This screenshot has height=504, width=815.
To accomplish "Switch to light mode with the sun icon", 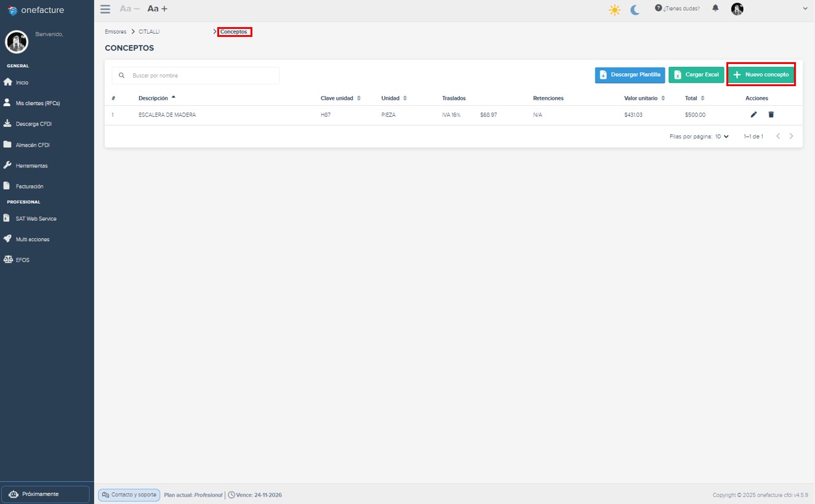I will tap(614, 10).
